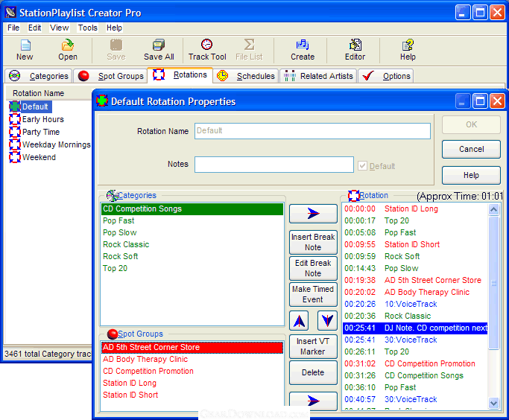Select AD Body Therapy Clinic spot group

point(192,360)
